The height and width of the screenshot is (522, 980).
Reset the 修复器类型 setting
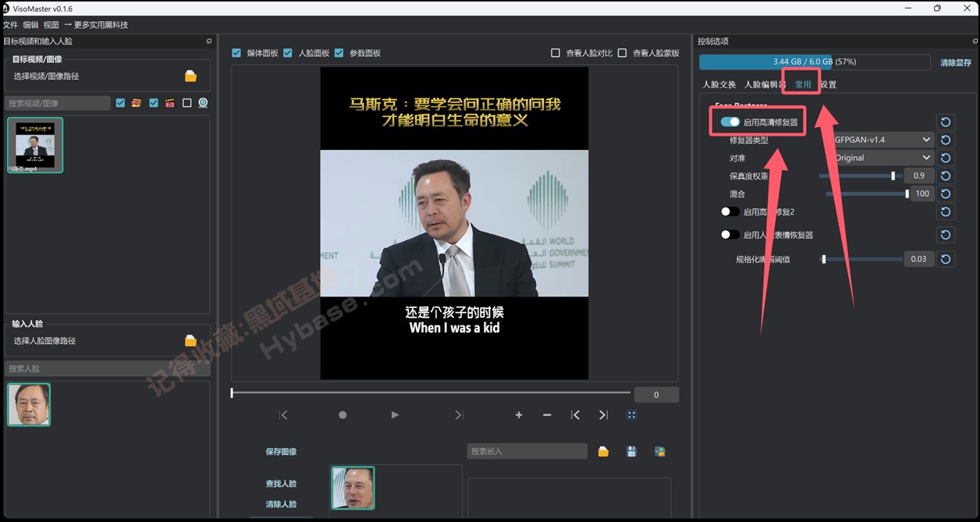click(x=946, y=140)
